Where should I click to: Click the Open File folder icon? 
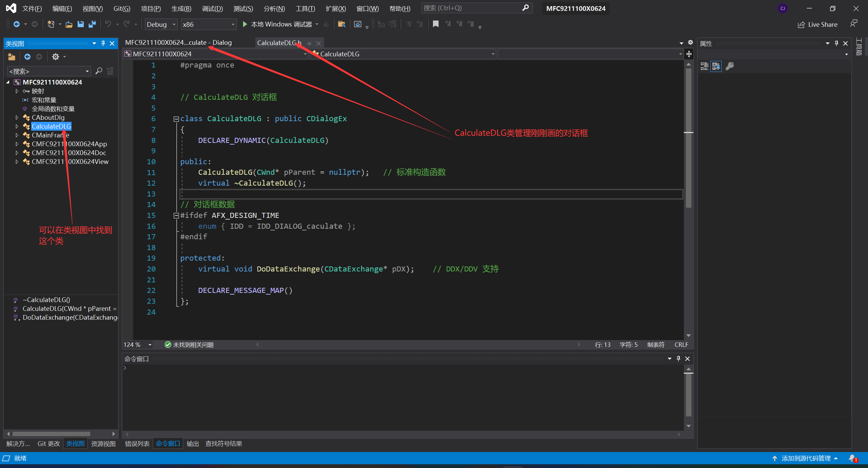point(69,24)
